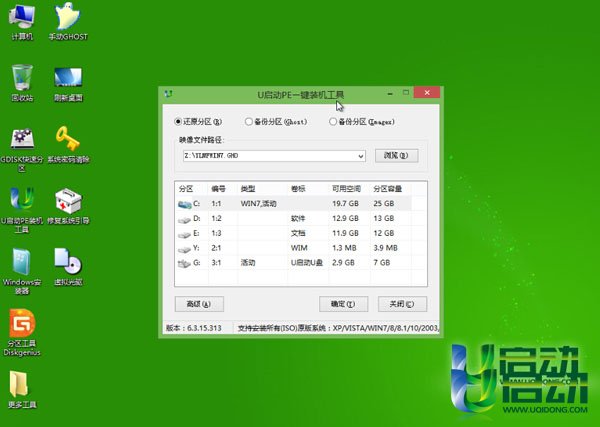Image resolution: width=600 pixels, height=427 pixels.
Task: Click the 浏览(B) browse button
Action: point(396,155)
